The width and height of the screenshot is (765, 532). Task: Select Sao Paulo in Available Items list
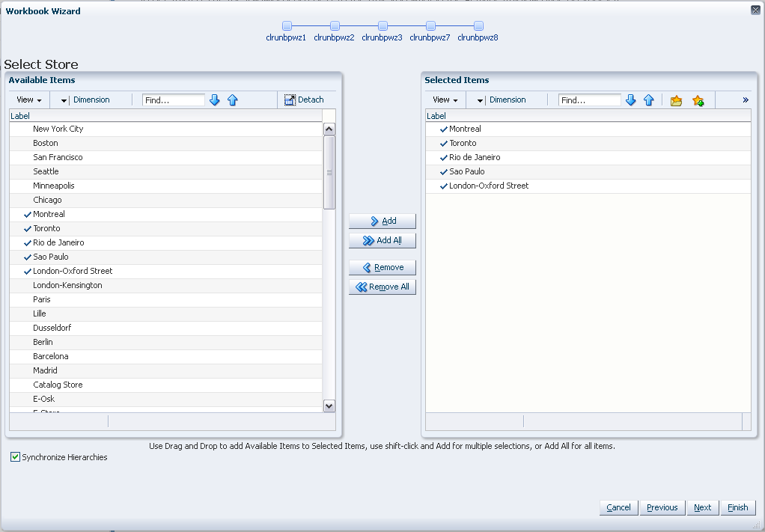pyautogui.click(x=166, y=257)
